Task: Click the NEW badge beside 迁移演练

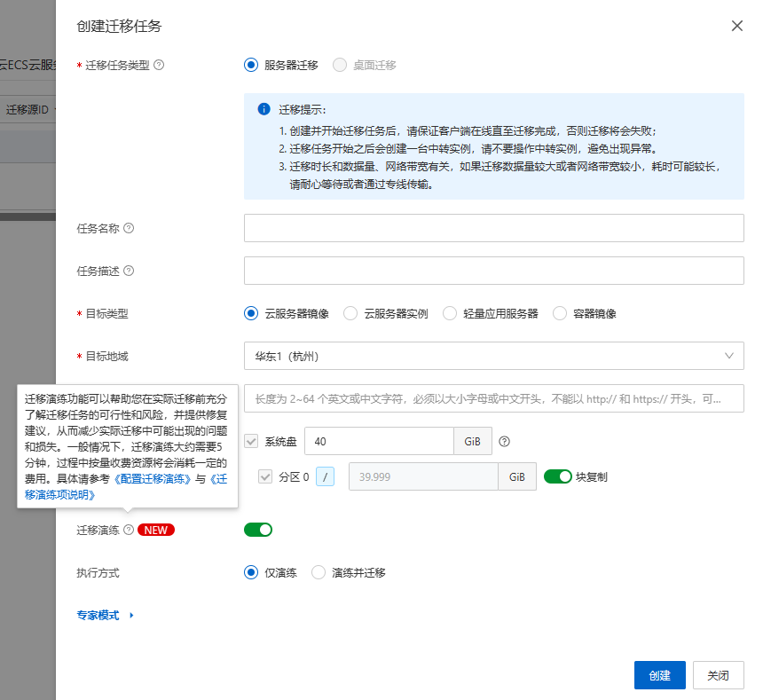Action: pyautogui.click(x=156, y=530)
